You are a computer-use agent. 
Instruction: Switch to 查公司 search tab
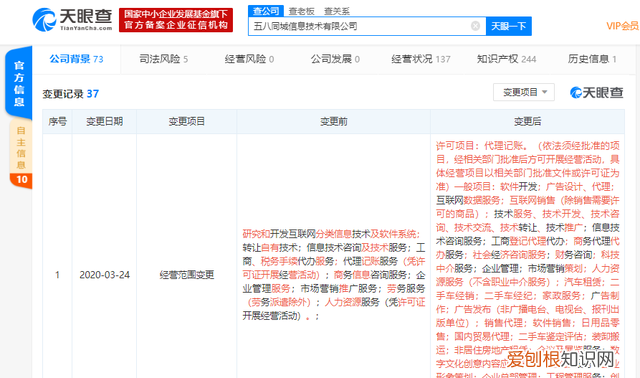click(266, 11)
